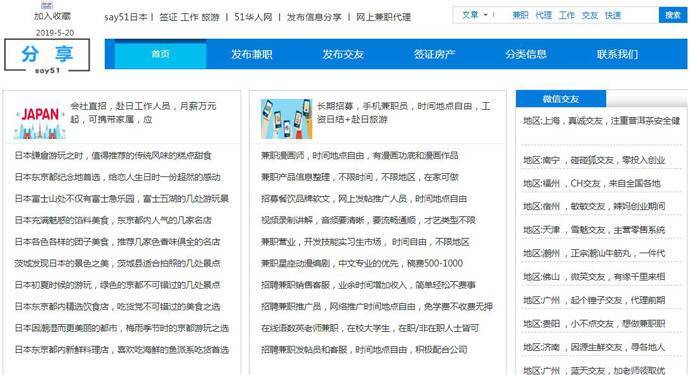
Task: Select the 快递 search keyword
Action: coord(613,15)
